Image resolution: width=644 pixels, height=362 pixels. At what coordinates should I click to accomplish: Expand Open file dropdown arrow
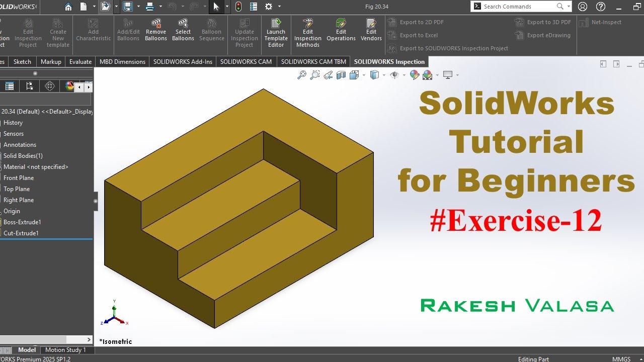[x=116, y=7]
